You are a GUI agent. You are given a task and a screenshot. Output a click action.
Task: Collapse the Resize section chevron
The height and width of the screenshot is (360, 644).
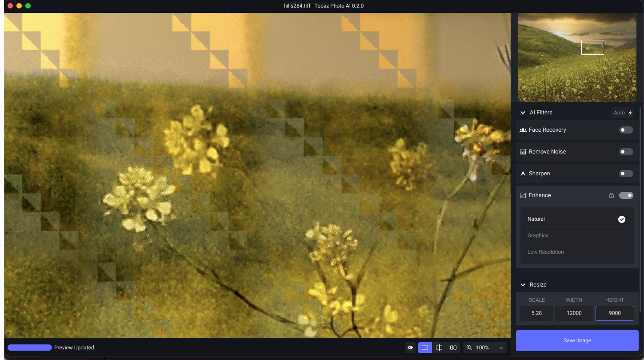(523, 285)
